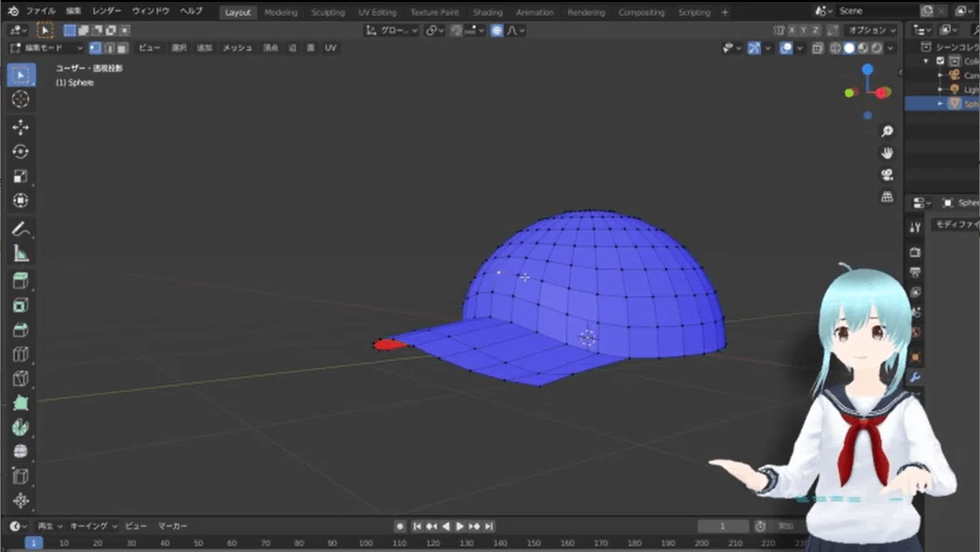The image size is (980, 552).
Task: Select the Rotate tool
Action: [20, 152]
